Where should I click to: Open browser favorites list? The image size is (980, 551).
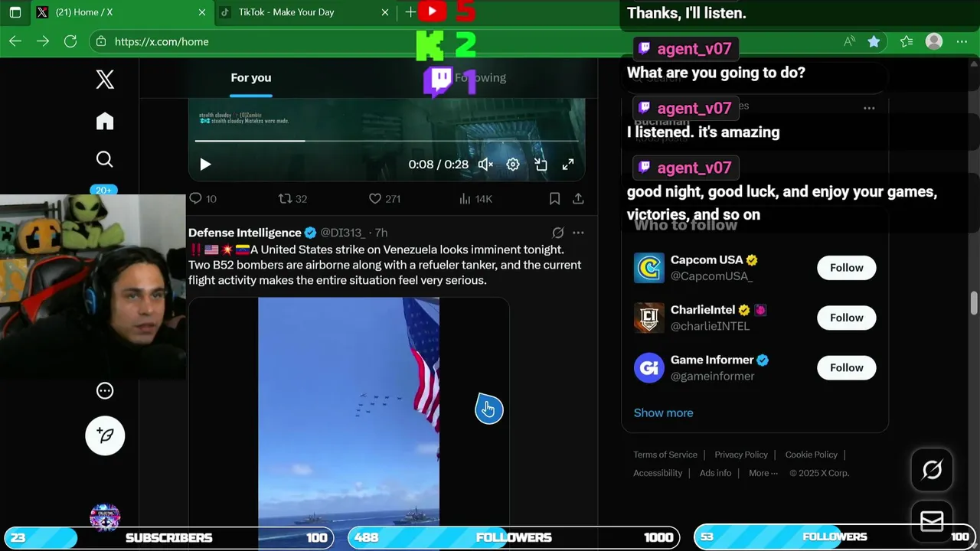coord(906,41)
